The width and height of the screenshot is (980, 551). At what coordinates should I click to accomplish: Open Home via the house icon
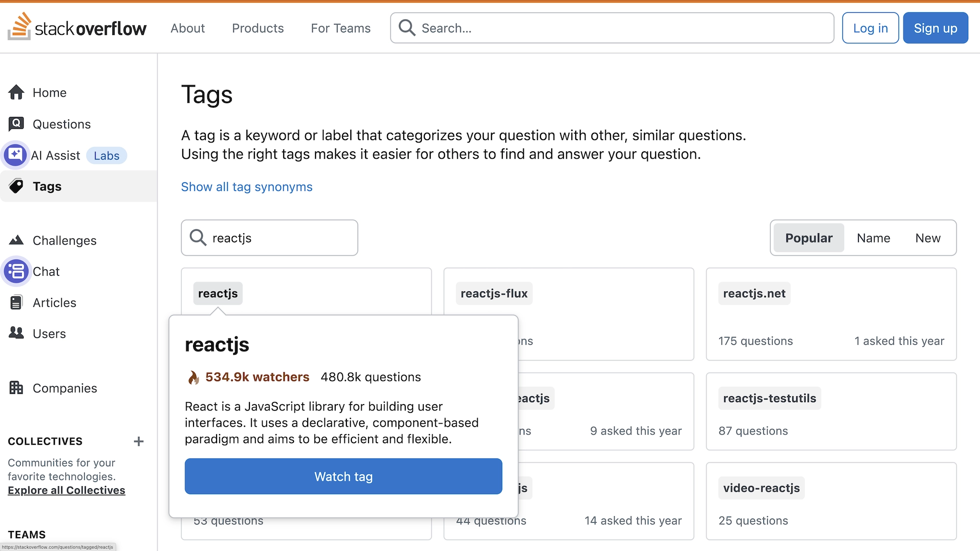(x=16, y=93)
